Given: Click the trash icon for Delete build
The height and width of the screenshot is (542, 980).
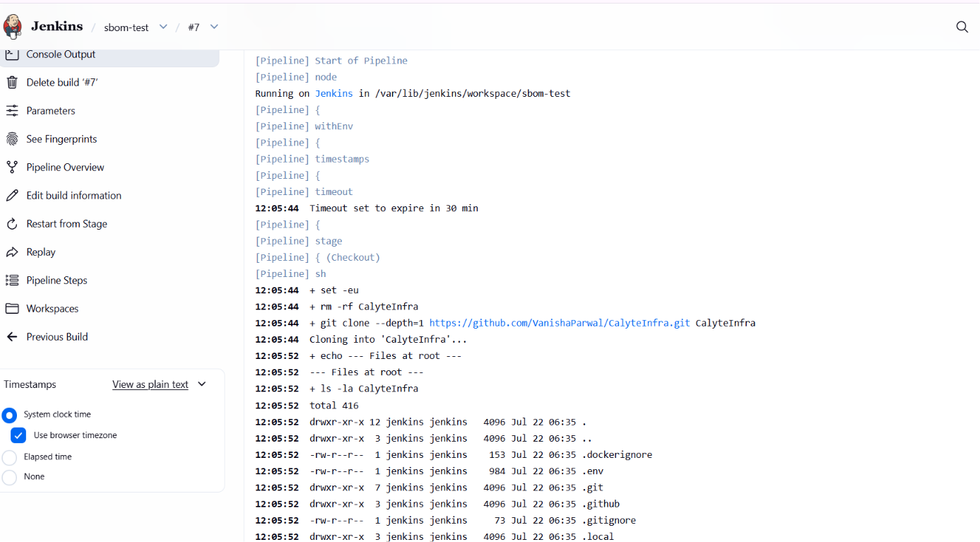Looking at the screenshot, I should (x=12, y=83).
